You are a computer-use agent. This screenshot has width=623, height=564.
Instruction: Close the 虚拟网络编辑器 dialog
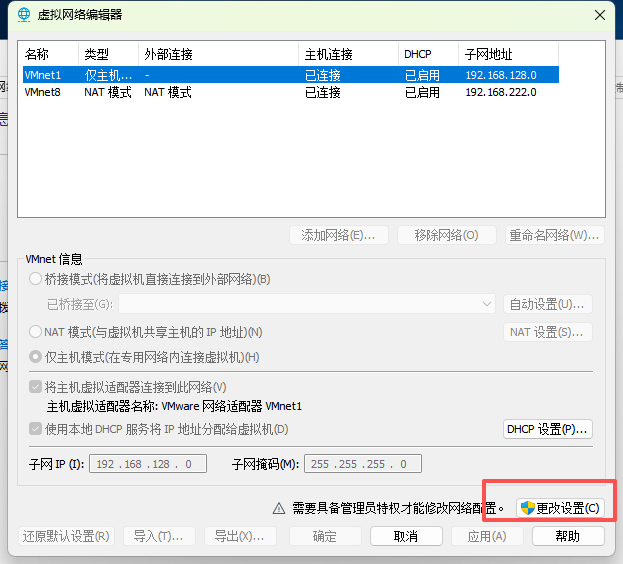(x=600, y=15)
